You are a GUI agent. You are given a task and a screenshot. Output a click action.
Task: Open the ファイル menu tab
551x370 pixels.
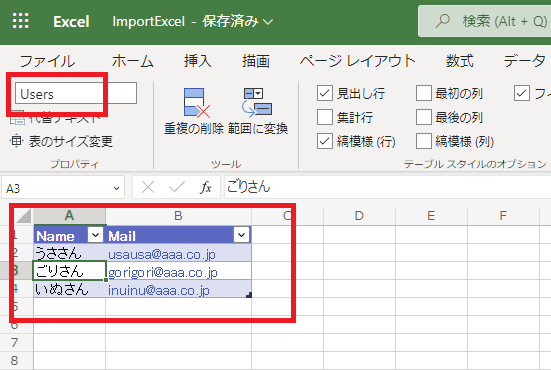click(x=47, y=61)
